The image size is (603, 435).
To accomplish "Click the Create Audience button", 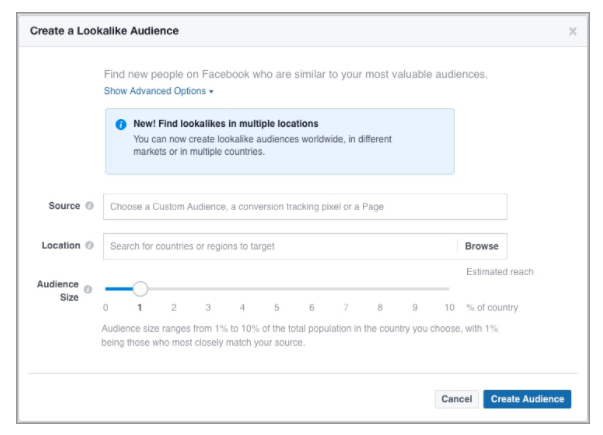I will click(x=527, y=399).
